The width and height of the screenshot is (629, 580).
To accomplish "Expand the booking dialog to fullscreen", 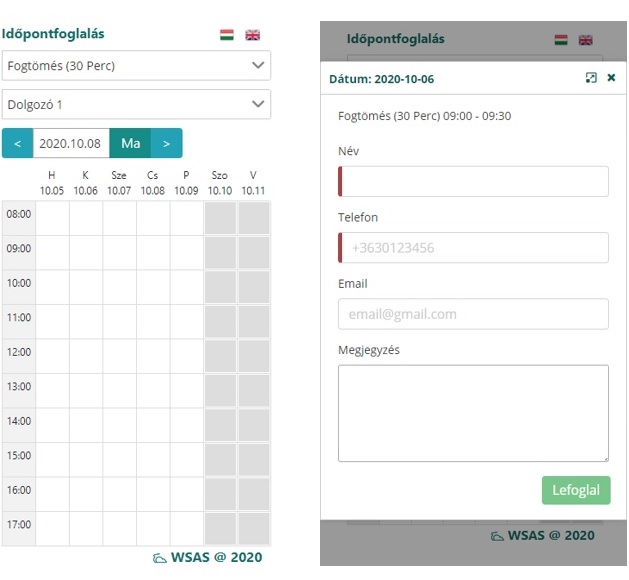I will (591, 78).
